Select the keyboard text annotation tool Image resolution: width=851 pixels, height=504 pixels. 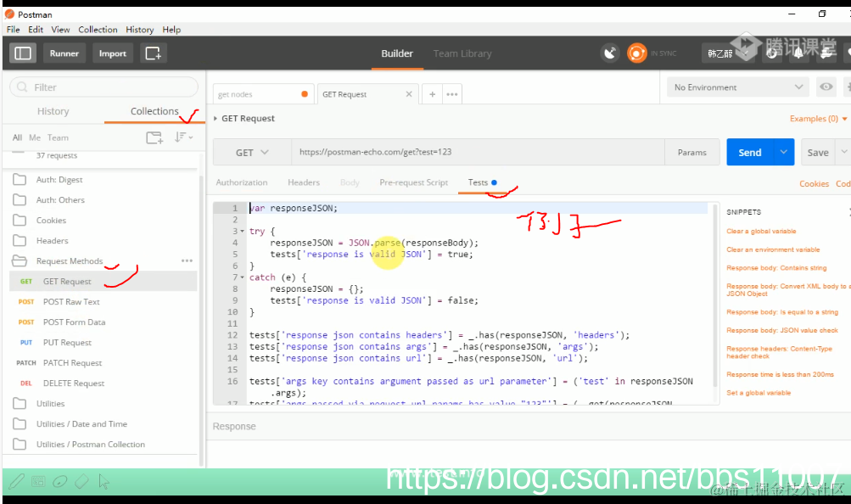coord(38,481)
